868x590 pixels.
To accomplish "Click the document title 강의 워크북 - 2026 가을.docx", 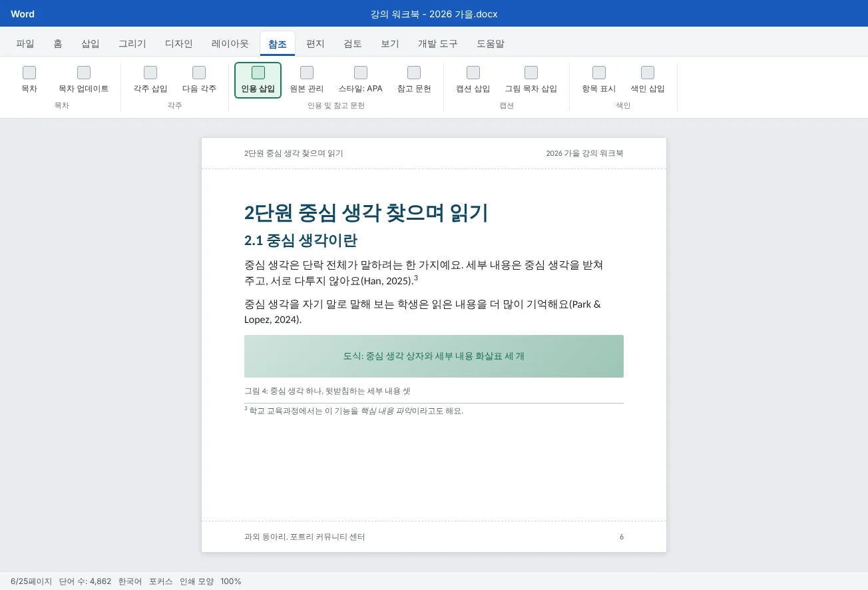I will (x=434, y=14).
